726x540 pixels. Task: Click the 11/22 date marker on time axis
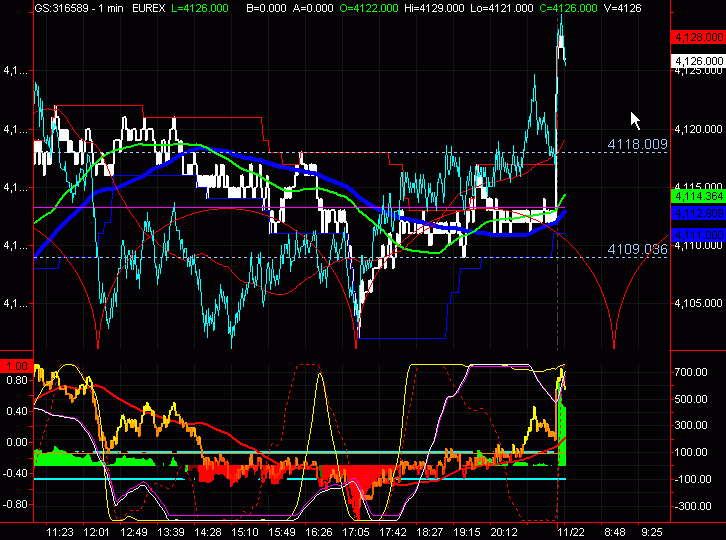pyautogui.click(x=571, y=533)
